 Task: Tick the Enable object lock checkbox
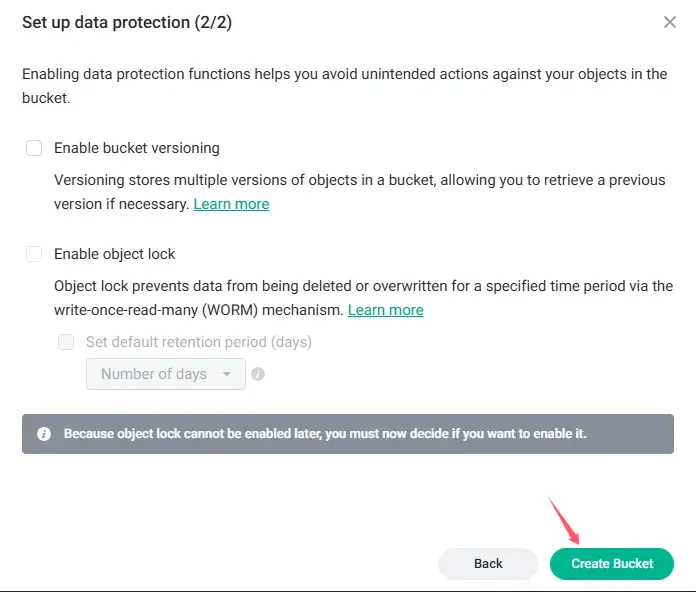pyautogui.click(x=34, y=254)
